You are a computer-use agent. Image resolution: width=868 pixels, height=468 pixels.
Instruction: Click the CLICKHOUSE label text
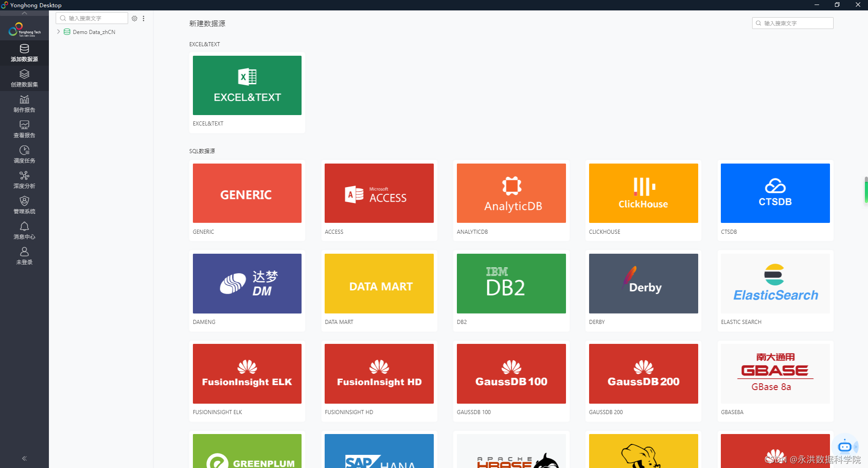click(x=604, y=232)
